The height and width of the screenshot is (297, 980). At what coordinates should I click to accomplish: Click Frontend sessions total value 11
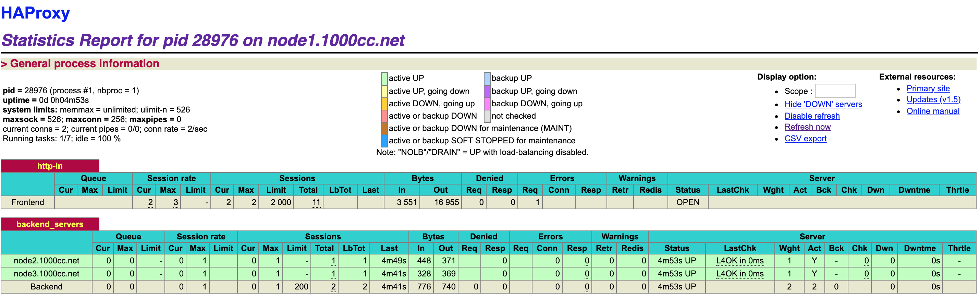(x=316, y=203)
